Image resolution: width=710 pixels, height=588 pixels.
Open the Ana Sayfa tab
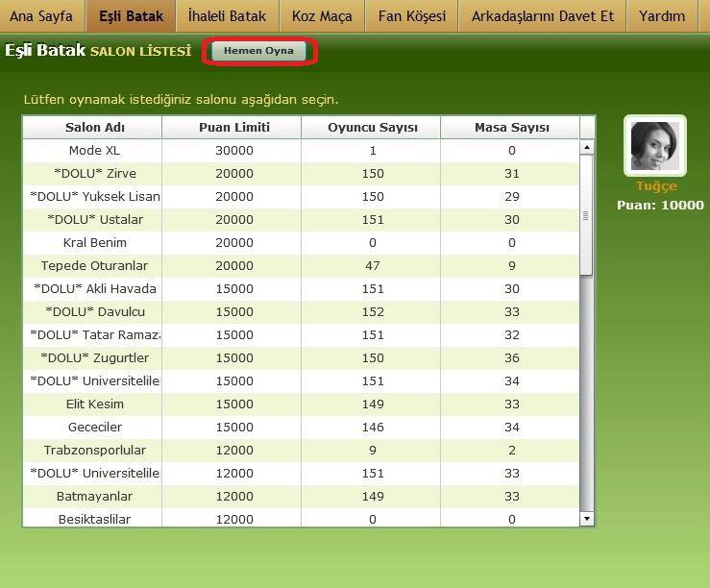click(x=41, y=16)
